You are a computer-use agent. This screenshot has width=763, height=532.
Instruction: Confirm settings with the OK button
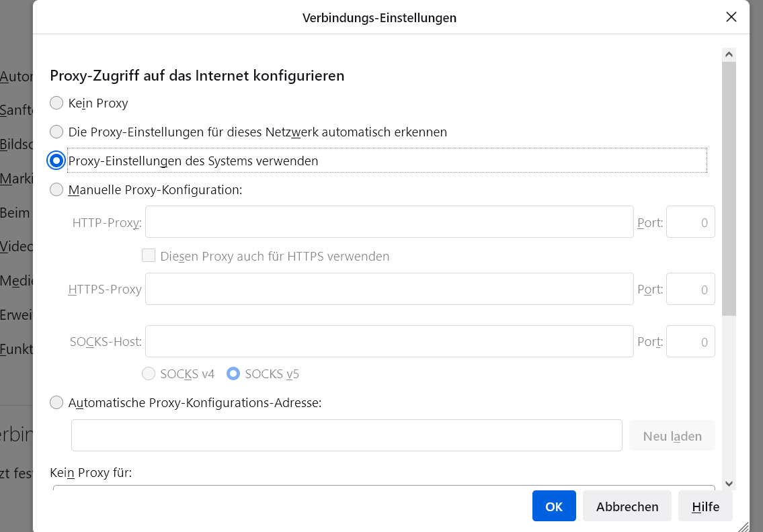pyautogui.click(x=554, y=506)
